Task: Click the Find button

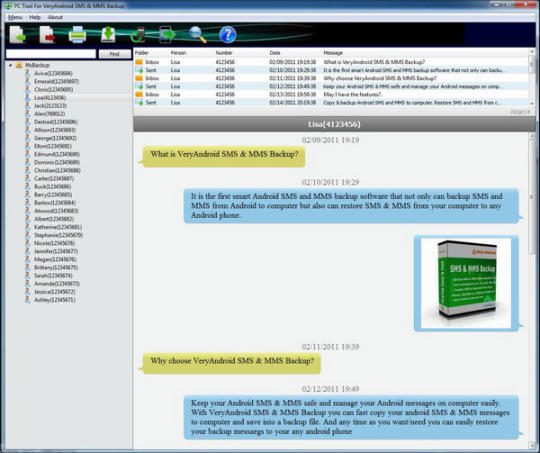Action: point(115,54)
